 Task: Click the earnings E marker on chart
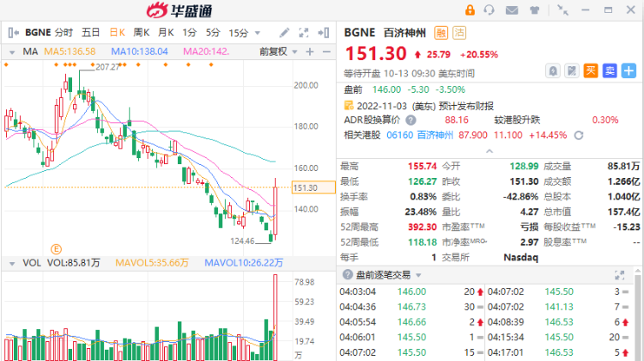56,248
